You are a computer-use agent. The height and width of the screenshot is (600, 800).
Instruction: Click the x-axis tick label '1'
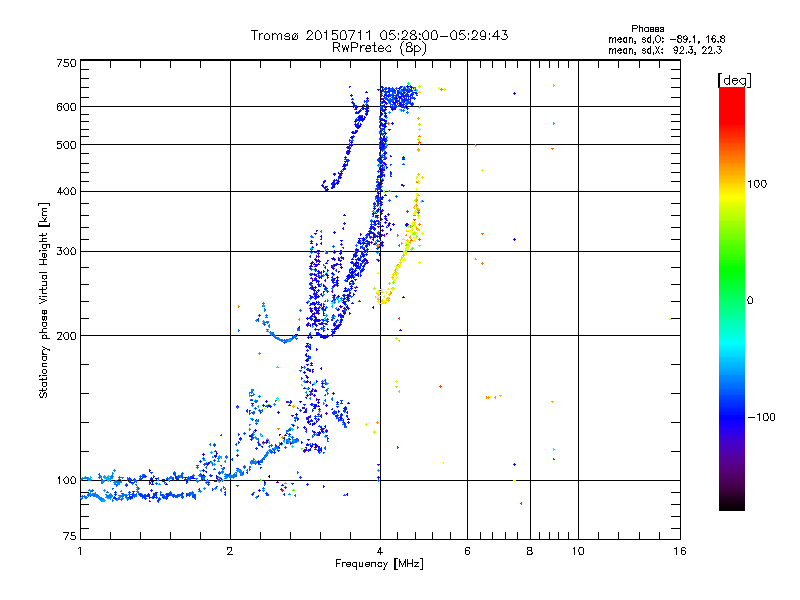[80, 551]
